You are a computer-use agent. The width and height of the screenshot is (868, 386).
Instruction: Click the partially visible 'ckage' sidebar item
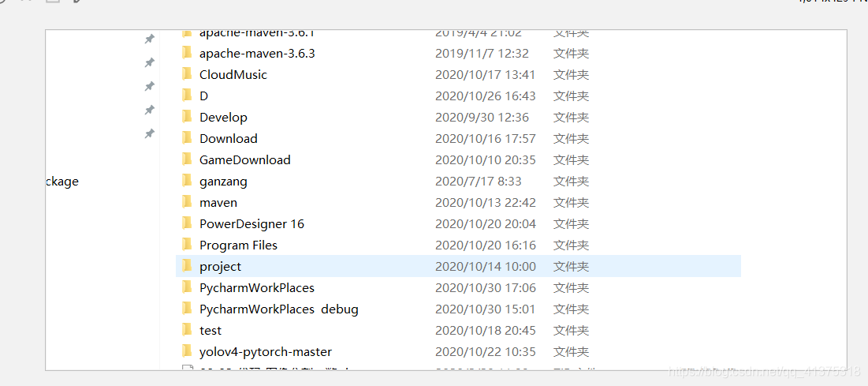pos(62,182)
